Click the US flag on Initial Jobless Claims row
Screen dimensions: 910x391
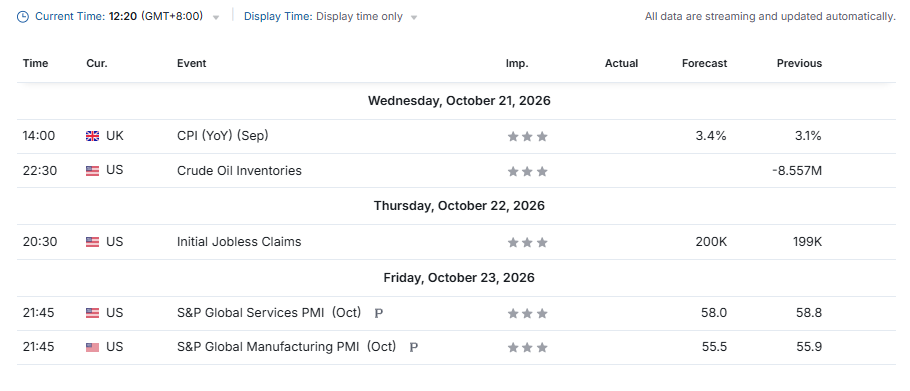[x=92, y=242]
